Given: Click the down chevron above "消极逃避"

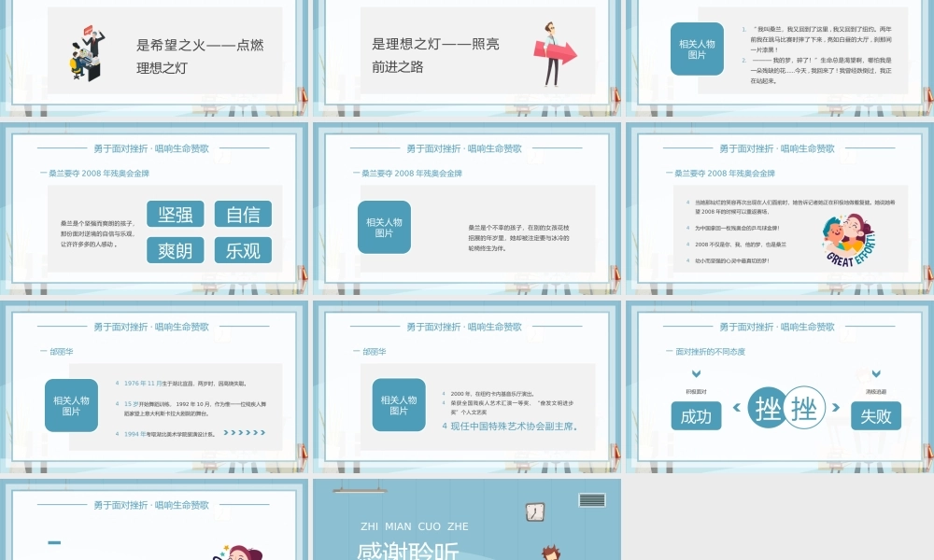Looking at the screenshot, I should point(876,373).
